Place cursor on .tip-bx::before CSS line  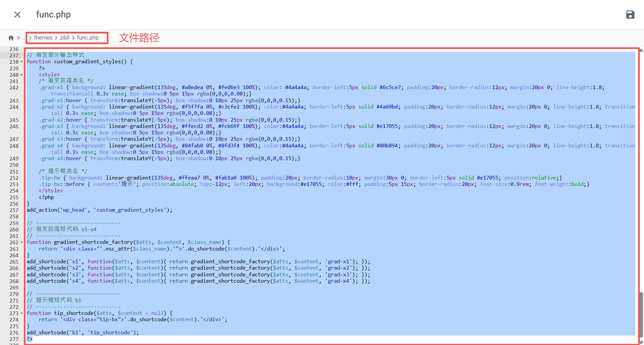point(314,184)
